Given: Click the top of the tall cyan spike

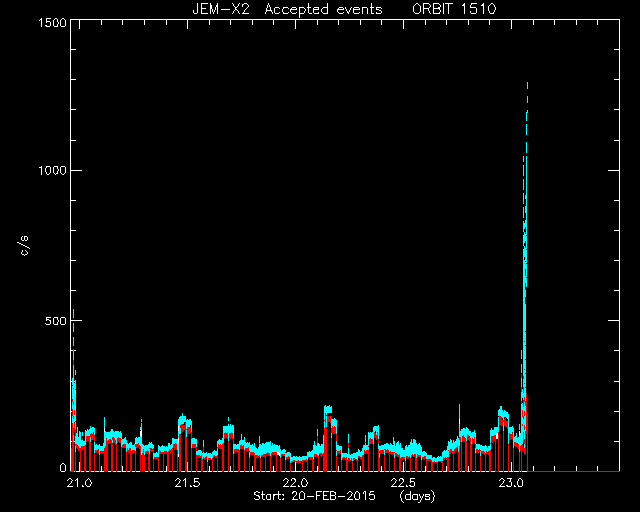Looking at the screenshot, I should [x=527, y=84].
